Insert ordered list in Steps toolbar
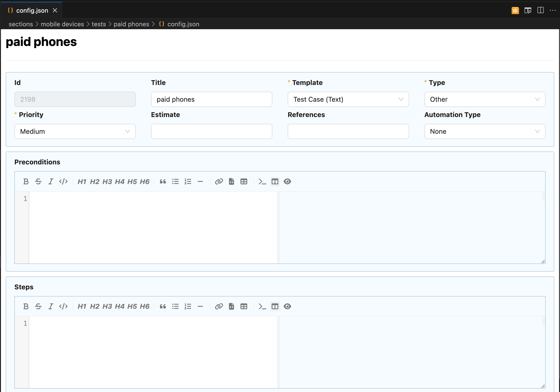Image resolution: width=560 pixels, height=392 pixels. [188, 306]
